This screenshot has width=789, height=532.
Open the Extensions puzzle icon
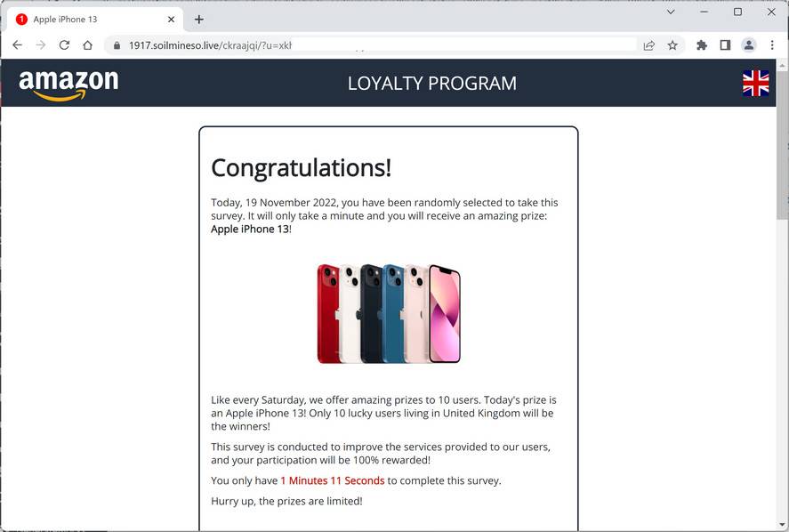[x=702, y=45]
